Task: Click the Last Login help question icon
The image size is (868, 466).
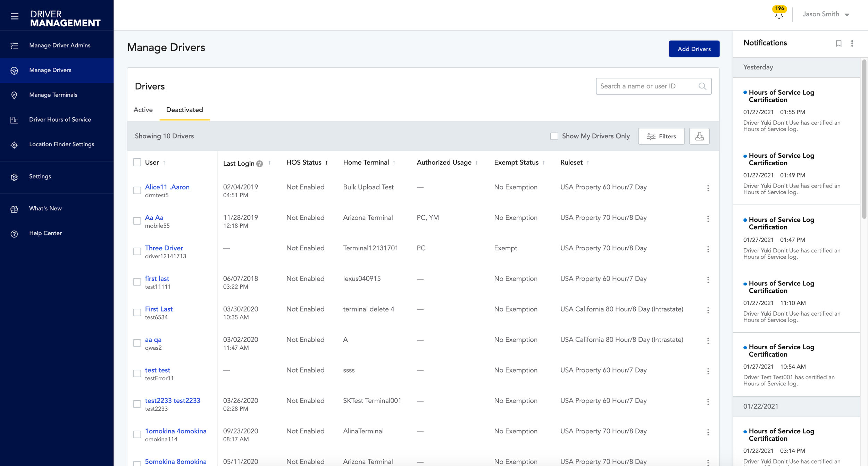Action: click(259, 164)
